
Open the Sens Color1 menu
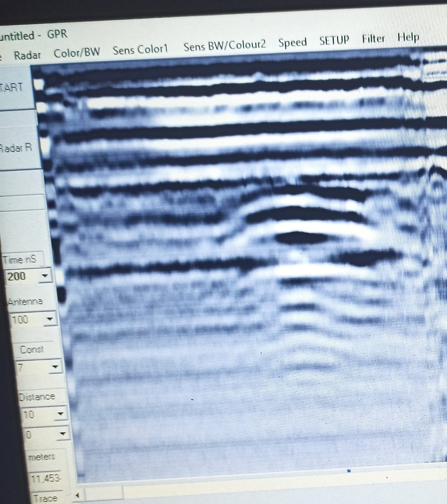[140, 49]
